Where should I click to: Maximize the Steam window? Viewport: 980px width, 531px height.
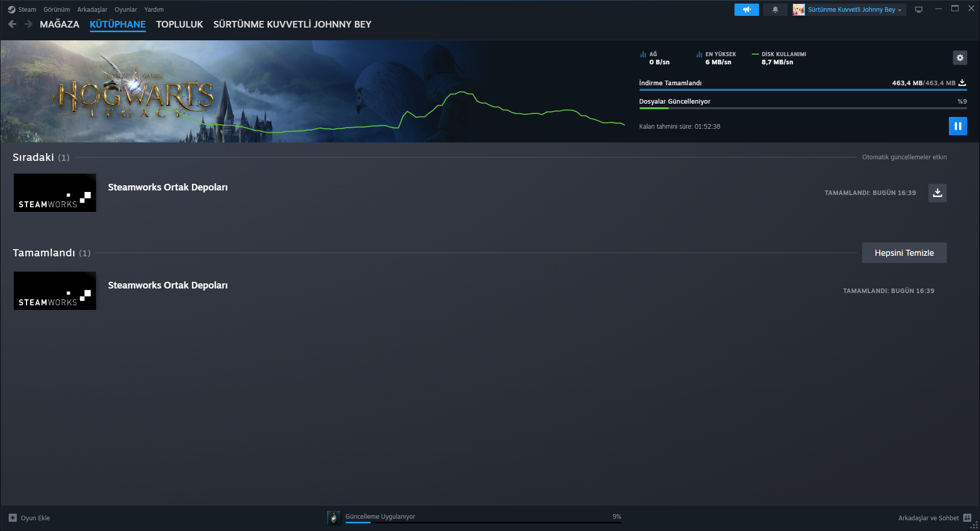954,9
